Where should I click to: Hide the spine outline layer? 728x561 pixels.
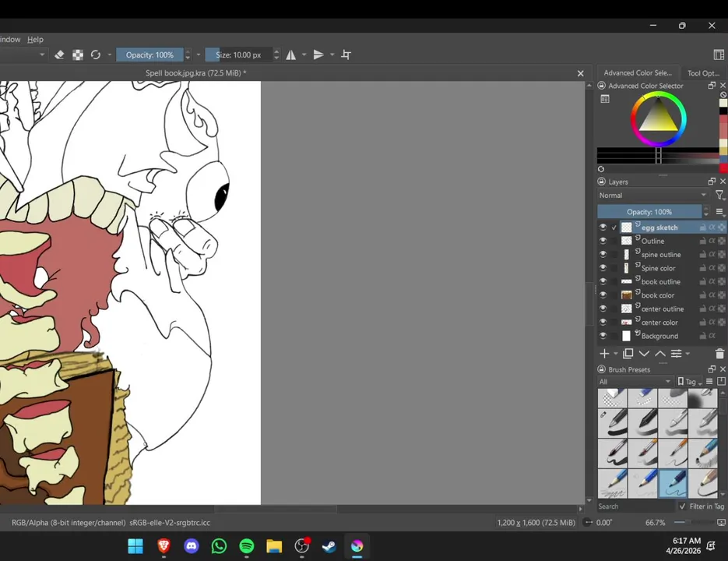coord(603,254)
